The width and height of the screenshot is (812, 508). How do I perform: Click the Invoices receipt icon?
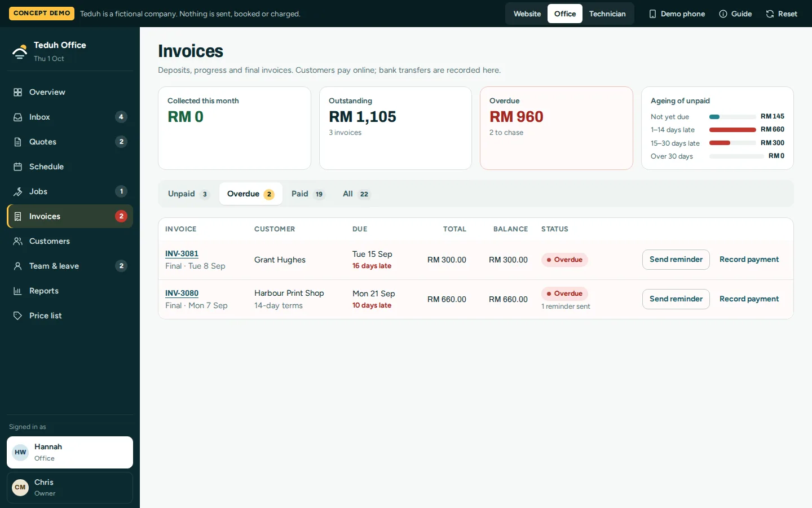(x=18, y=216)
